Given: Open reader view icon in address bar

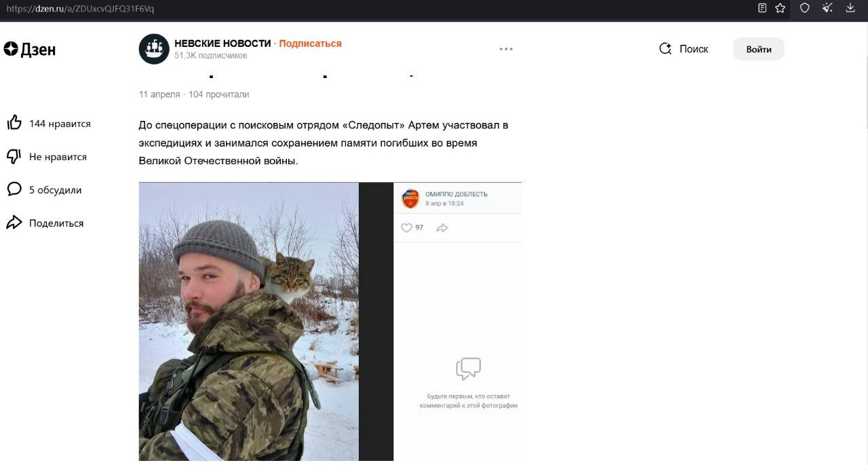Looking at the screenshot, I should click(x=762, y=8).
